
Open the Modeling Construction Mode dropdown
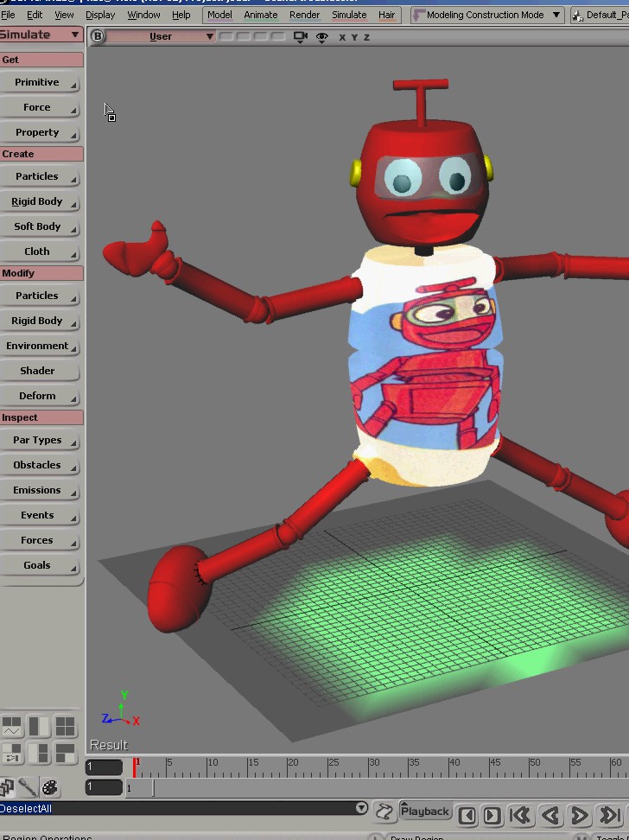(486, 15)
